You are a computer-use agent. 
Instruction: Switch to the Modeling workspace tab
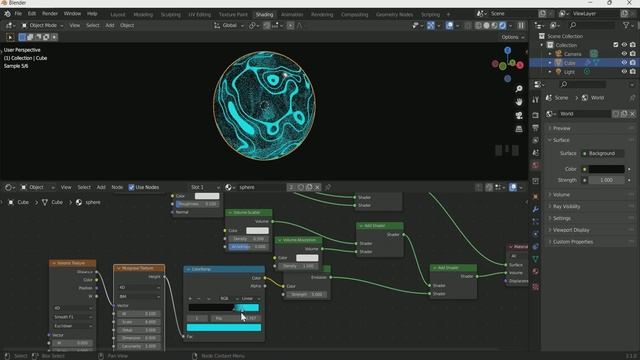[143, 14]
